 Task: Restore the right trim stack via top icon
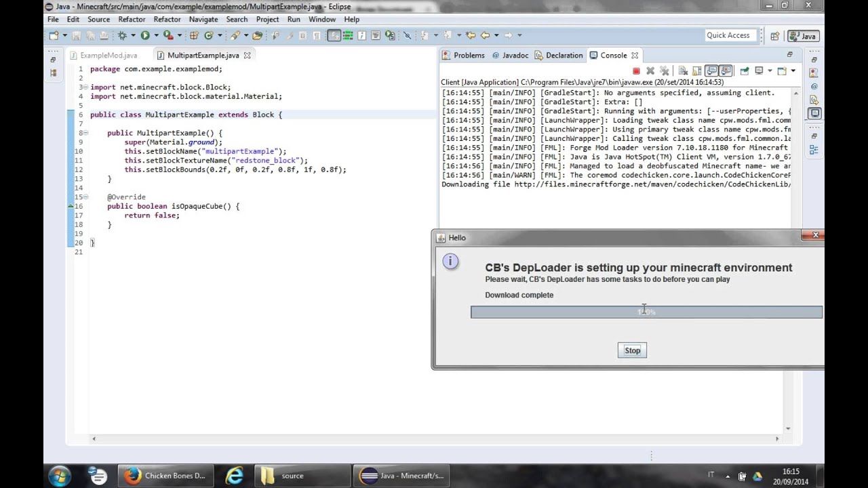[x=814, y=60]
